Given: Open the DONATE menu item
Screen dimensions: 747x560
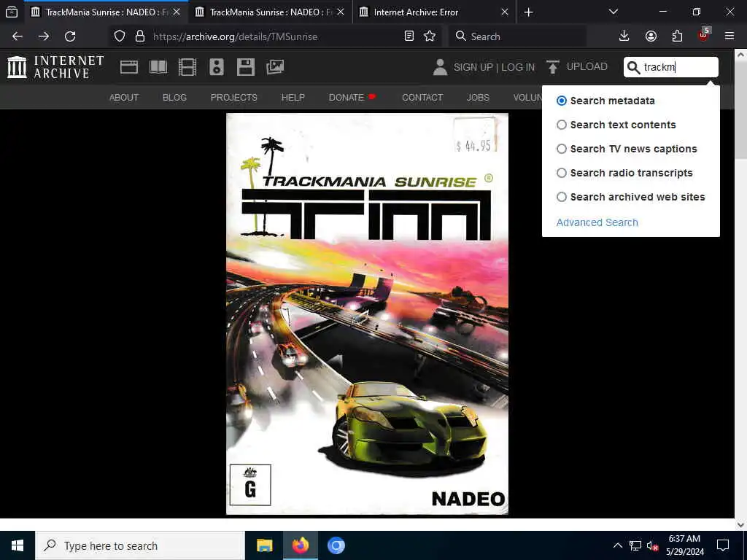Looking at the screenshot, I should pyautogui.click(x=352, y=97).
